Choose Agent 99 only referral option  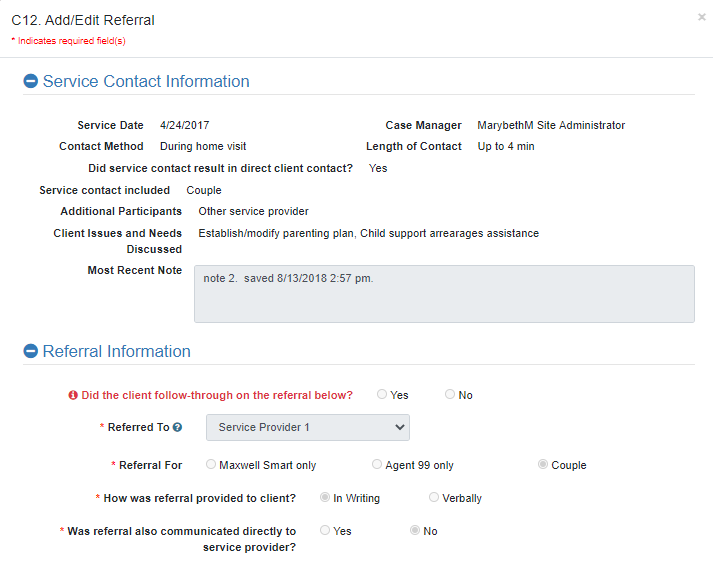click(x=377, y=465)
